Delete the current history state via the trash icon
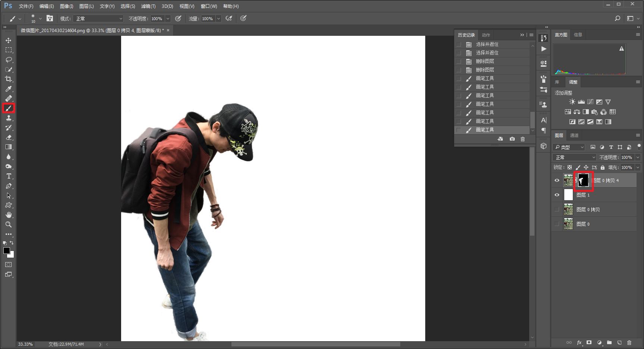 pos(523,139)
